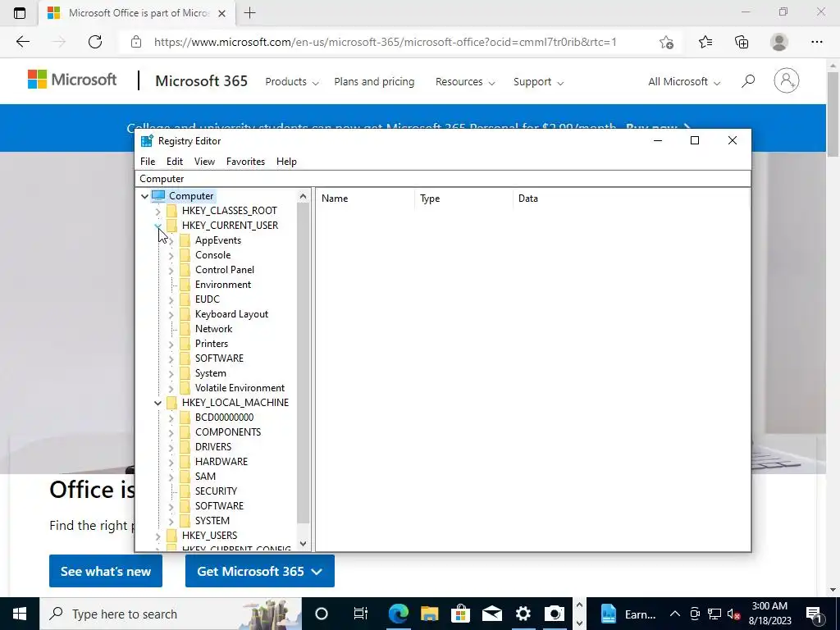Select the SECURITY key

[216, 491]
